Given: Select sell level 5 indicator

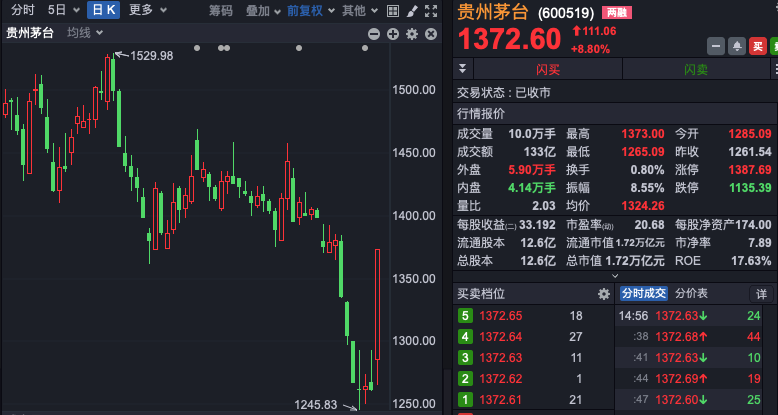Looking at the screenshot, I should (465, 316).
